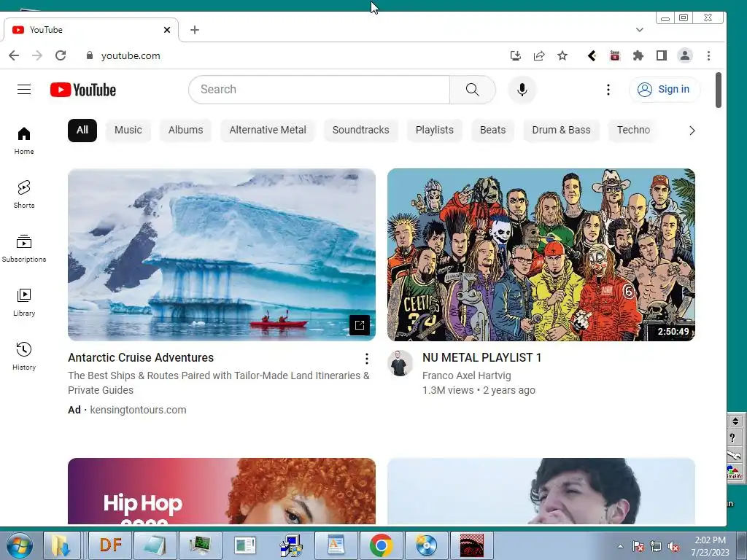Open the Hip Hop video thumbnail
Image resolution: width=747 pixels, height=560 pixels.
[x=222, y=491]
